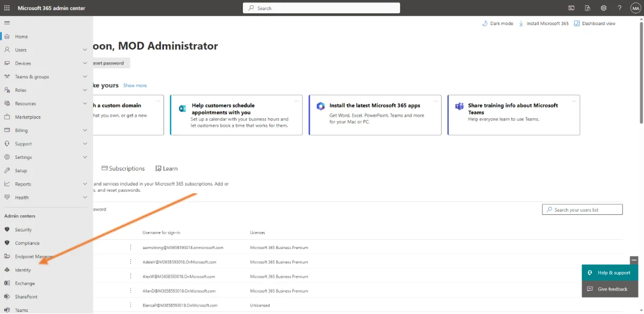Collapse the hamburger navigation menu

point(7,23)
